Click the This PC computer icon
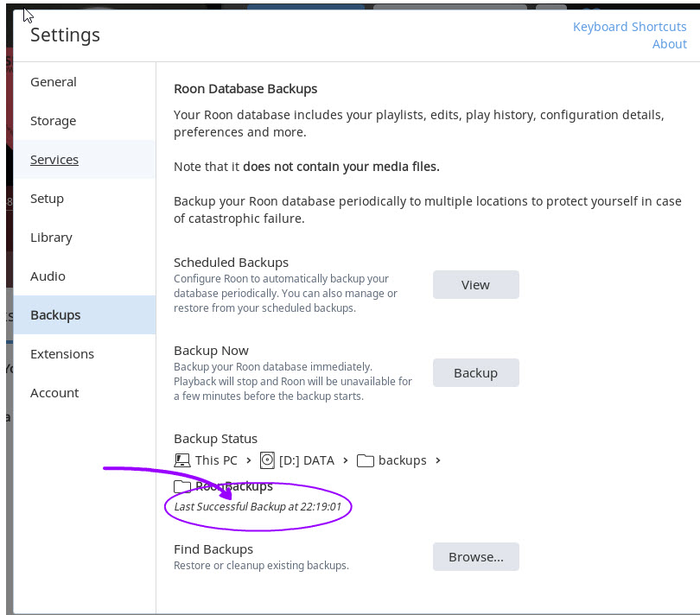Screen dimensions: 700x615 click(x=181, y=460)
